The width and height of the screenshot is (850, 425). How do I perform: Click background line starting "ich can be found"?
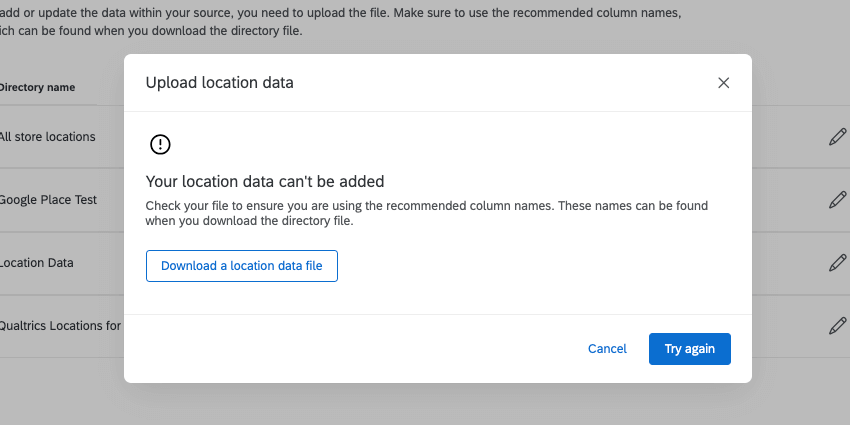point(150,31)
